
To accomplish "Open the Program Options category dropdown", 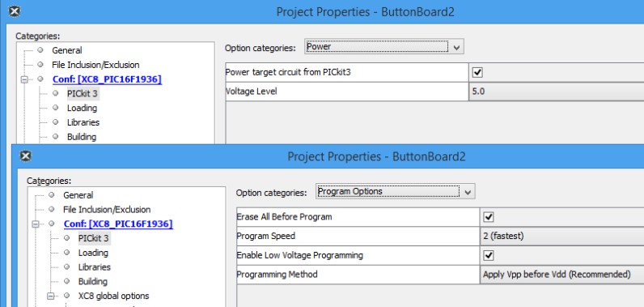I will (396, 191).
